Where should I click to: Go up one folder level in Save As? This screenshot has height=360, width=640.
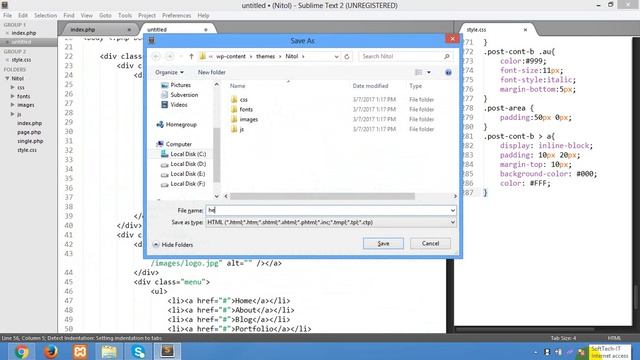tap(191, 56)
